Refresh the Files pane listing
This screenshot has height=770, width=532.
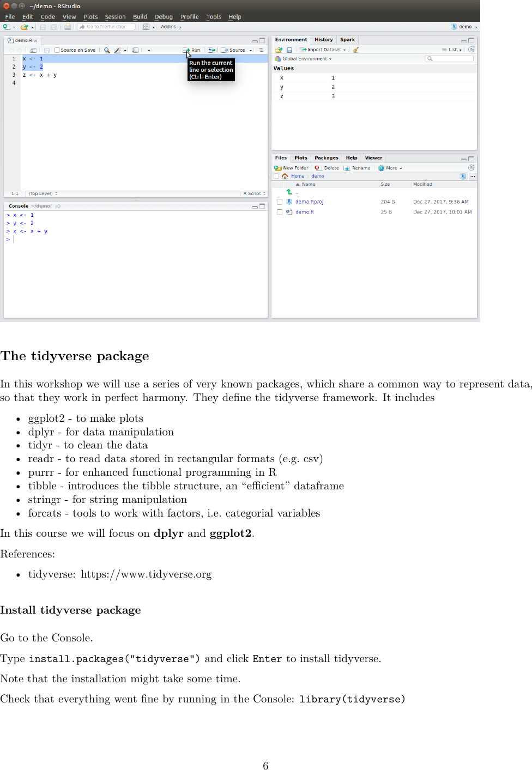(471, 168)
